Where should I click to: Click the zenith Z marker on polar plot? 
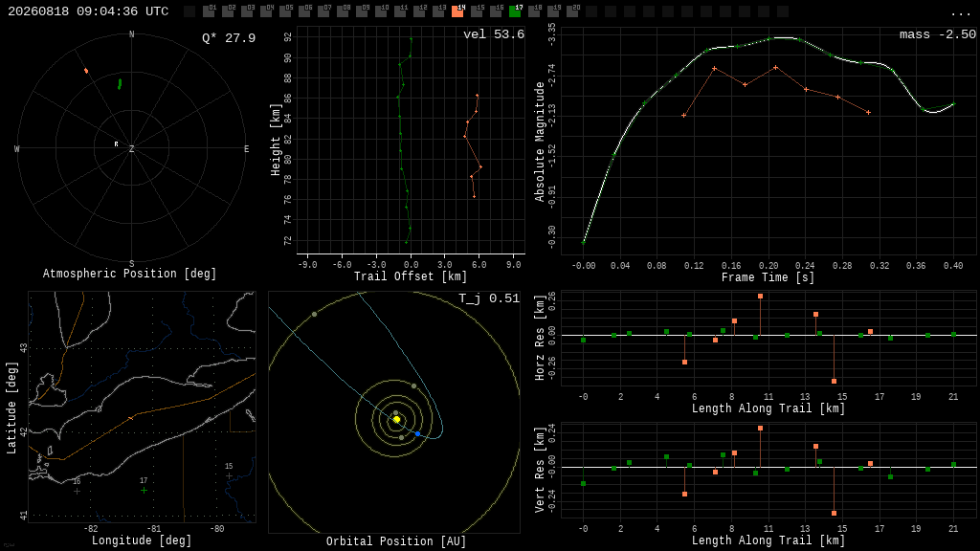(131, 149)
